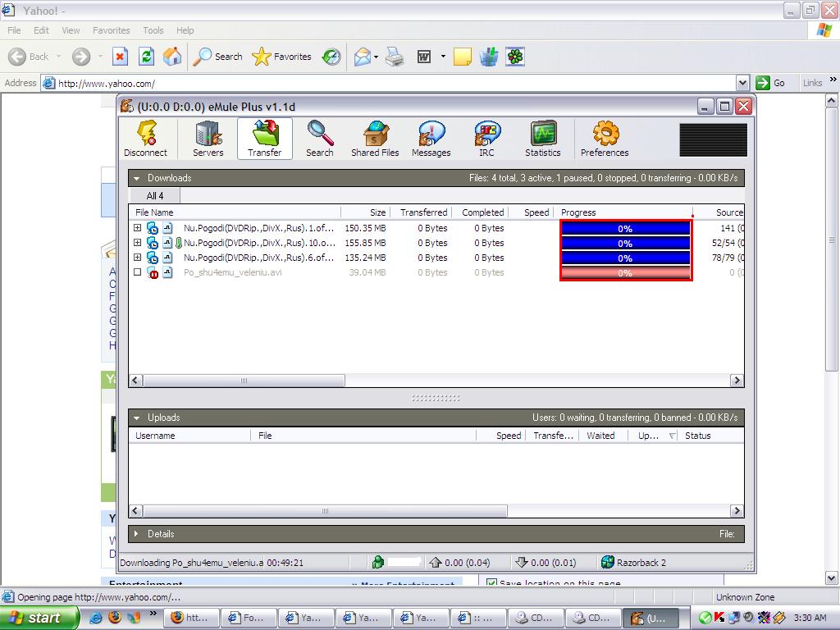Click the upload speed arrow in status bar
This screenshot has height=630, width=840.
(435, 562)
